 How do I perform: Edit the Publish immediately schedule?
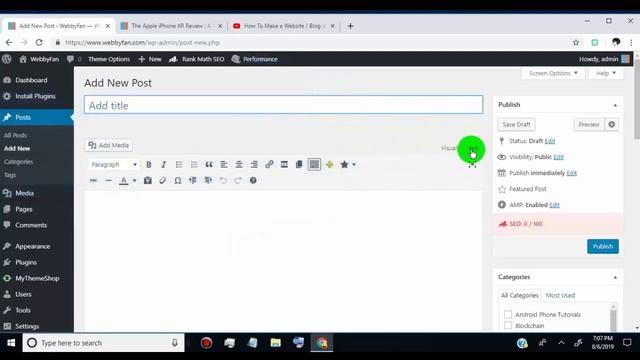click(x=571, y=173)
